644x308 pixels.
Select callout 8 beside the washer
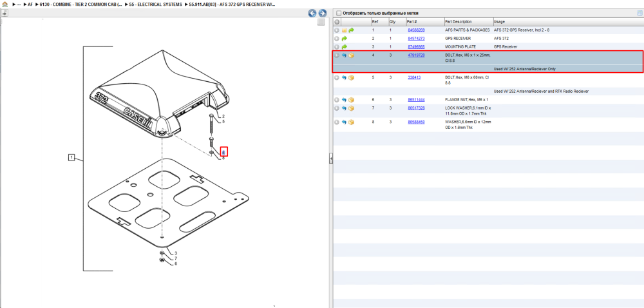tap(223, 158)
